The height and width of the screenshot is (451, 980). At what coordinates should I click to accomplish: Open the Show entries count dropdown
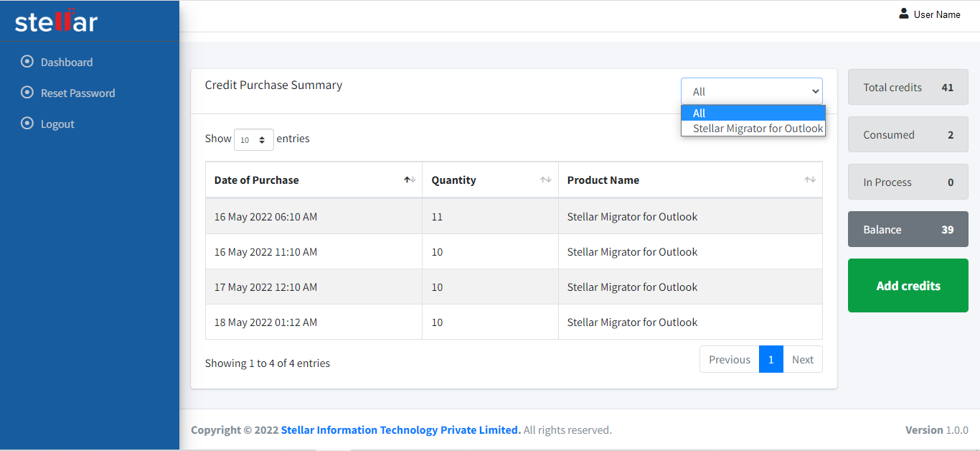point(254,139)
